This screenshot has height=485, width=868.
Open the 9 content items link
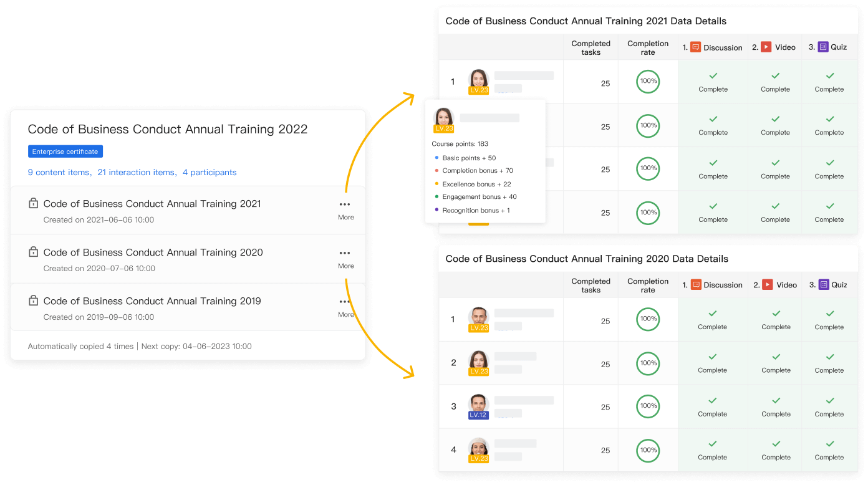pos(59,173)
